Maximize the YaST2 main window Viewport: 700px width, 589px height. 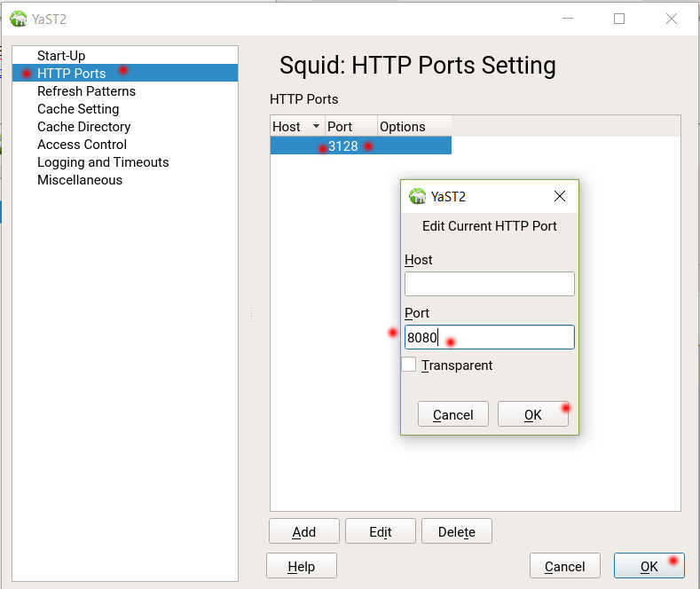coord(619,19)
